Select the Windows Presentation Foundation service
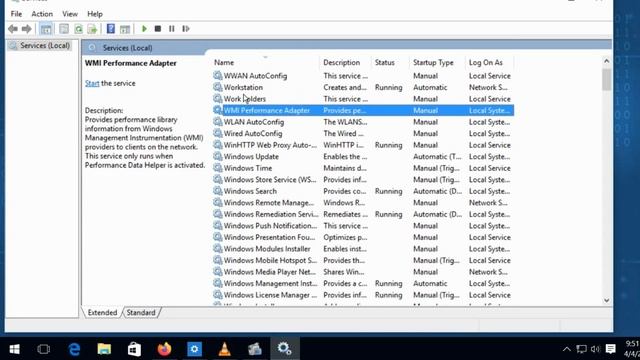The image size is (640, 360). click(362, 237)
